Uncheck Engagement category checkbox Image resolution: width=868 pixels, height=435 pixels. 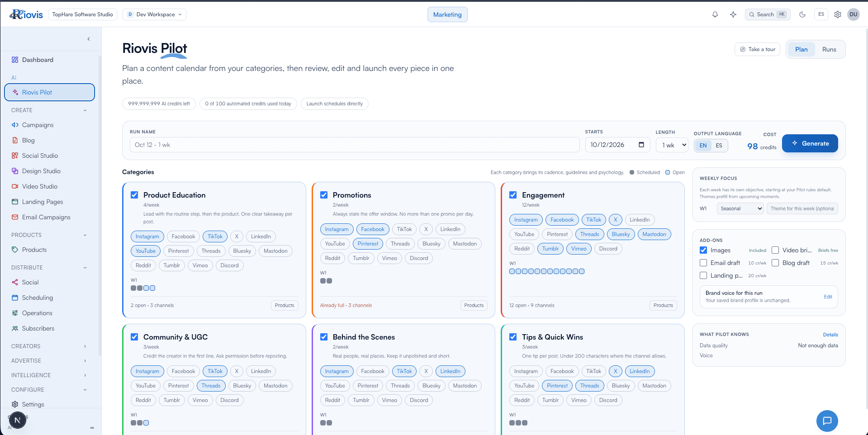point(513,195)
